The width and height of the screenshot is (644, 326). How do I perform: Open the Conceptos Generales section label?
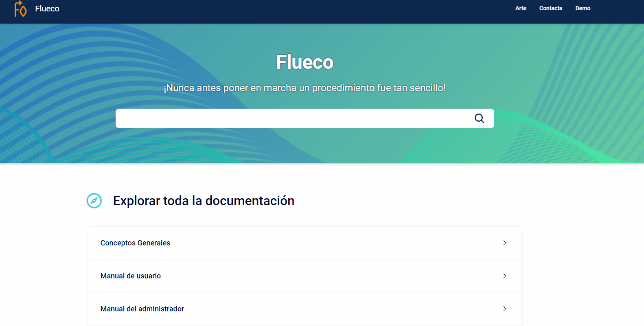click(x=135, y=243)
